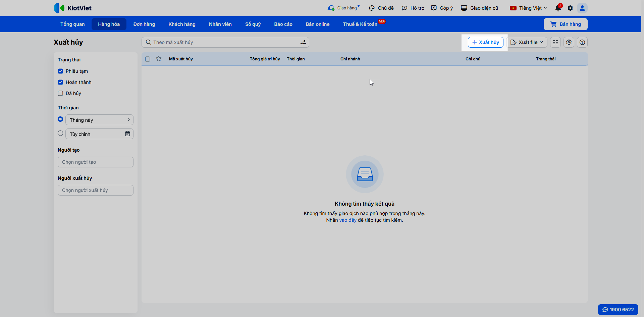
Task: Go to the Tổng quan menu
Action: (72, 24)
